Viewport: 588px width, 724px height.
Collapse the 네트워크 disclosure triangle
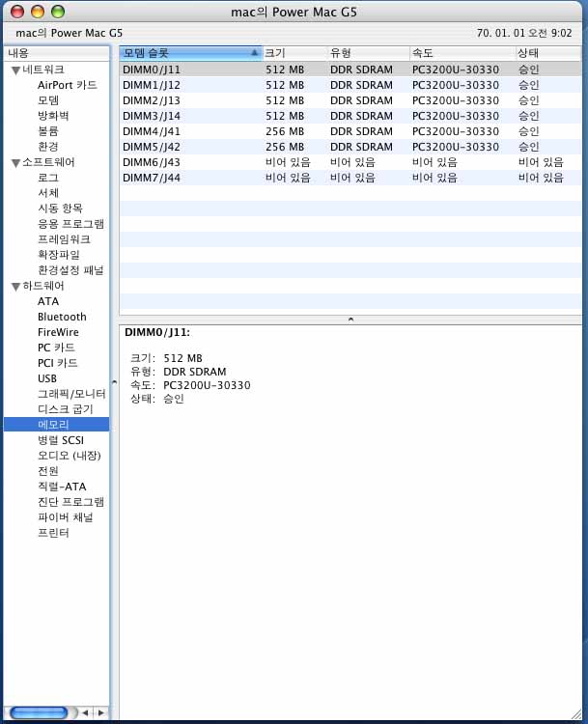[15, 70]
